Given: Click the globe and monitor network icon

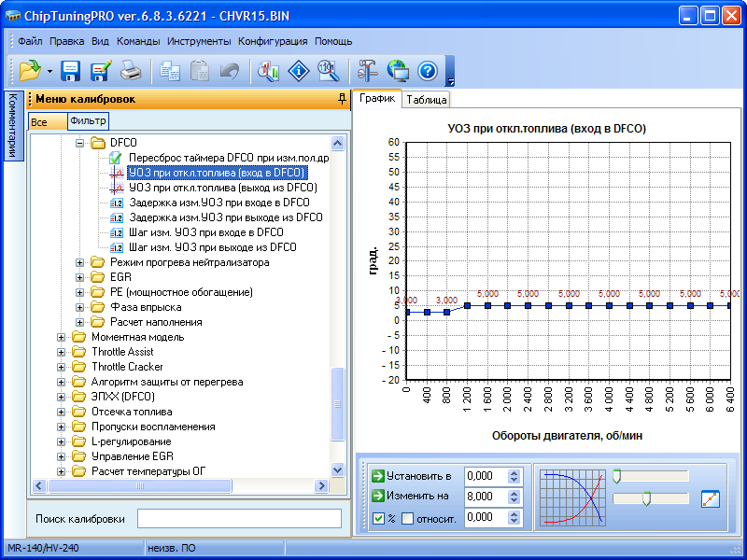Looking at the screenshot, I should (397, 70).
